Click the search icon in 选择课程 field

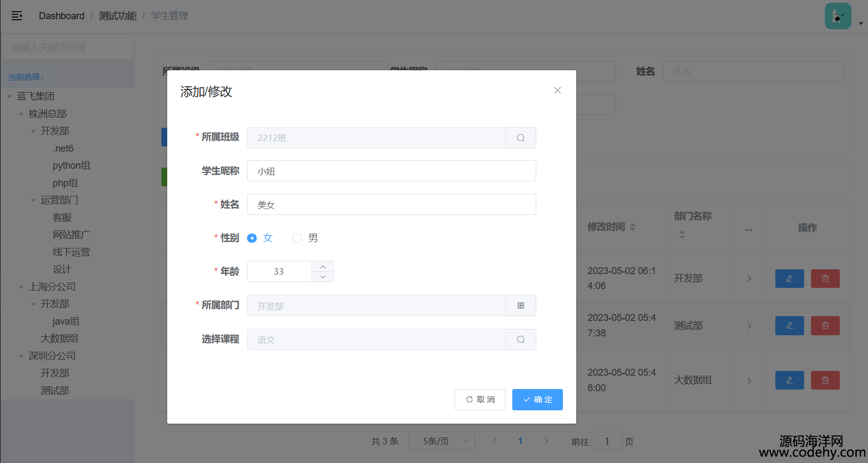pos(521,340)
